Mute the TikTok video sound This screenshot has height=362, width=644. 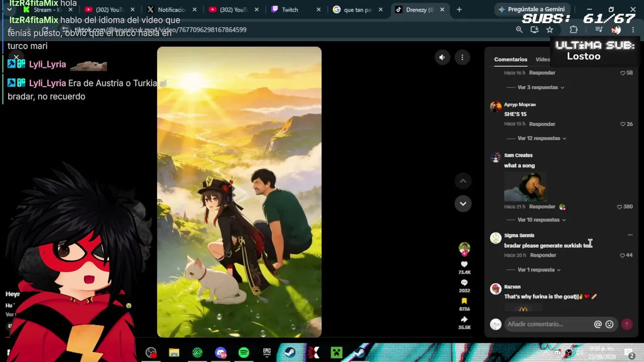coord(442,57)
